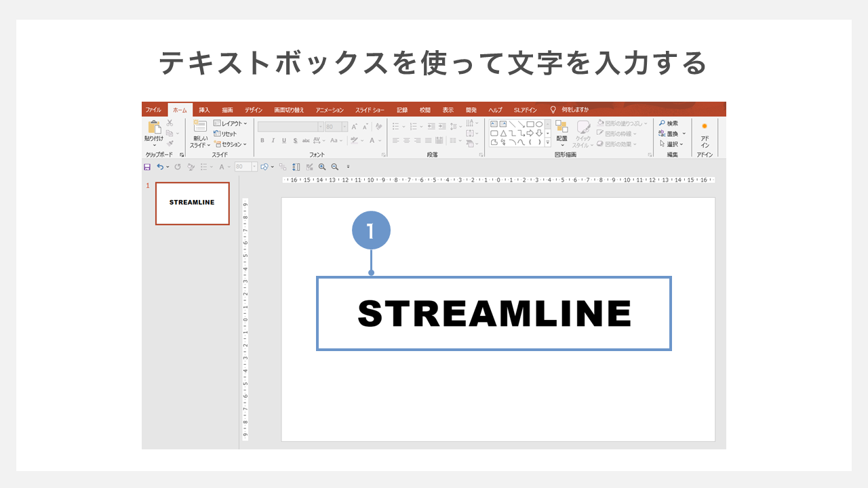This screenshot has height=488, width=868.
Task: Click the Copy icon in the clipboard group
Action: pyautogui.click(x=170, y=134)
